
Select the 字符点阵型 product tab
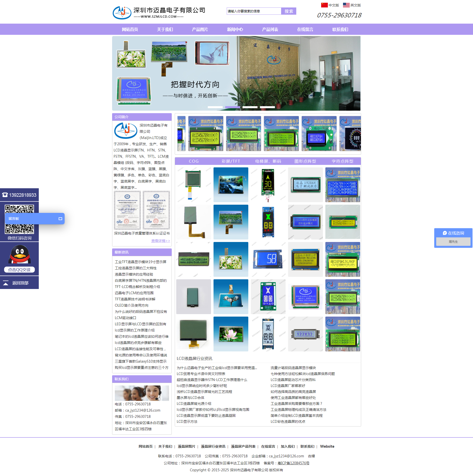(343, 161)
